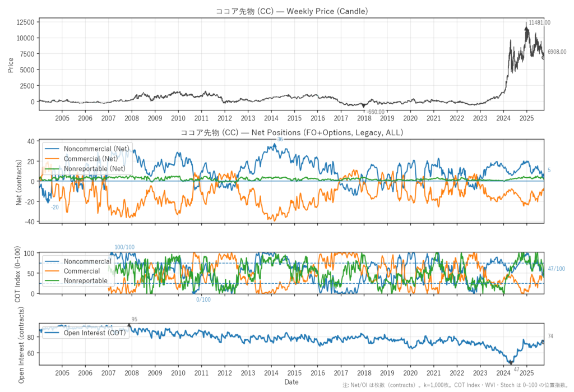The image size is (574, 392).
Task: Click the peak net position label 36
Action: pos(280,139)
